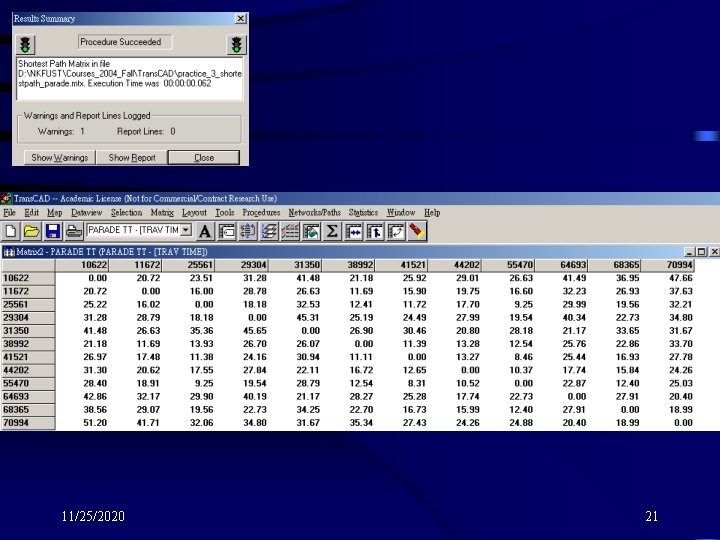Viewport: 720px width, 540px height.
Task: Click cell value 45.31 in row 29304
Action: click(308, 318)
